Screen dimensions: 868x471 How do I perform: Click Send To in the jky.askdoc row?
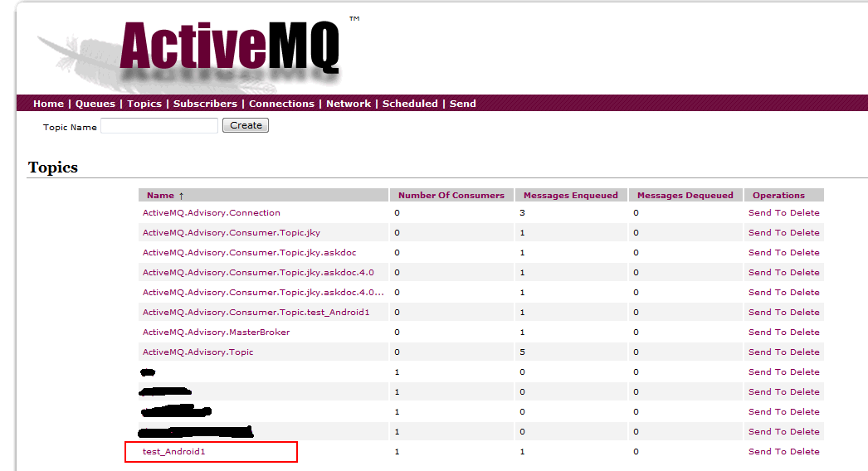point(767,252)
